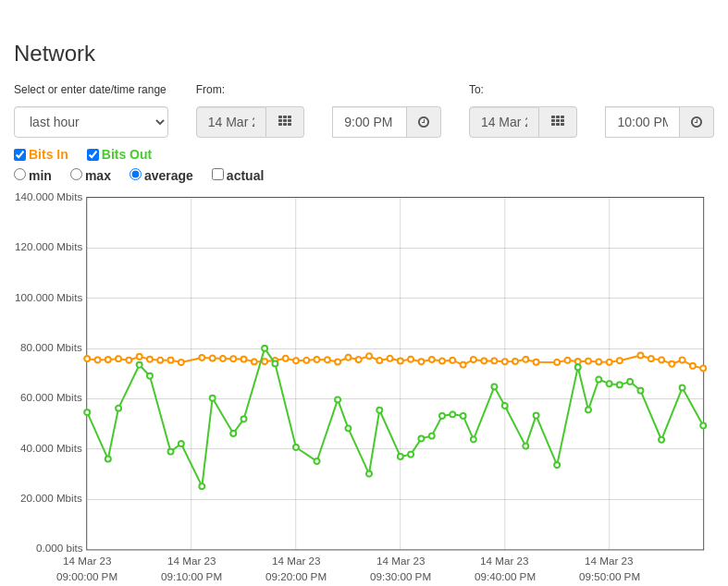Uncheck the Bits Out checkbox
The width and height of the screenshot is (728, 586).
pyautogui.click(x=93, y=154)
